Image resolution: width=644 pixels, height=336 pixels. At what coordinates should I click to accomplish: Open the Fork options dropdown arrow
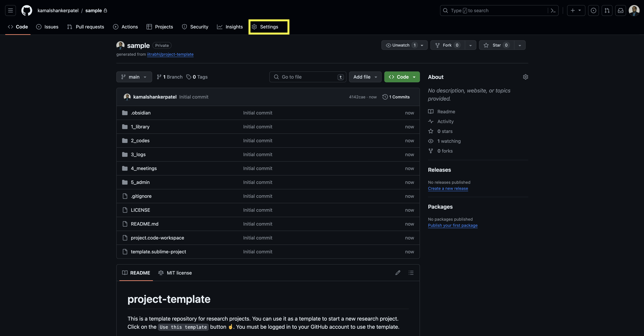point(471,45)
